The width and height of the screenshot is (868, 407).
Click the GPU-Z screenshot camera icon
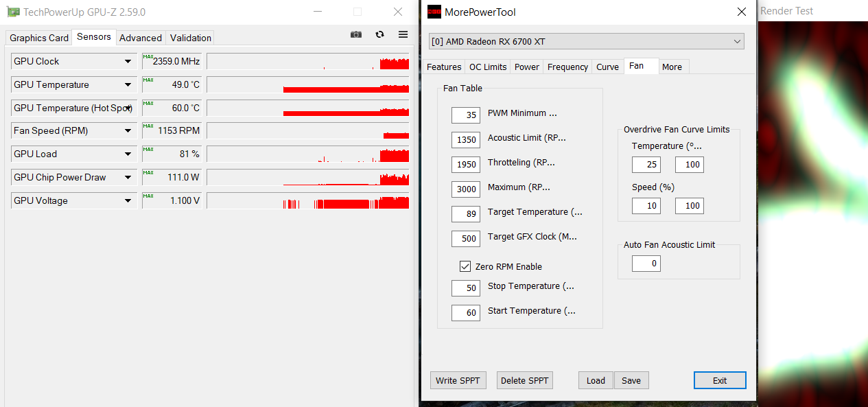[355, 34]
